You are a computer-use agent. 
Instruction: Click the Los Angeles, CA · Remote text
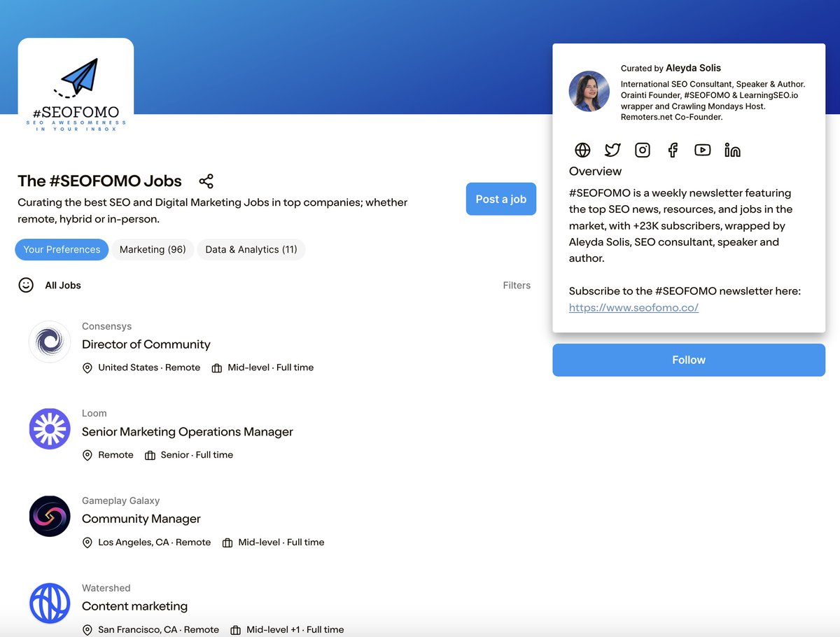[154, 542]
